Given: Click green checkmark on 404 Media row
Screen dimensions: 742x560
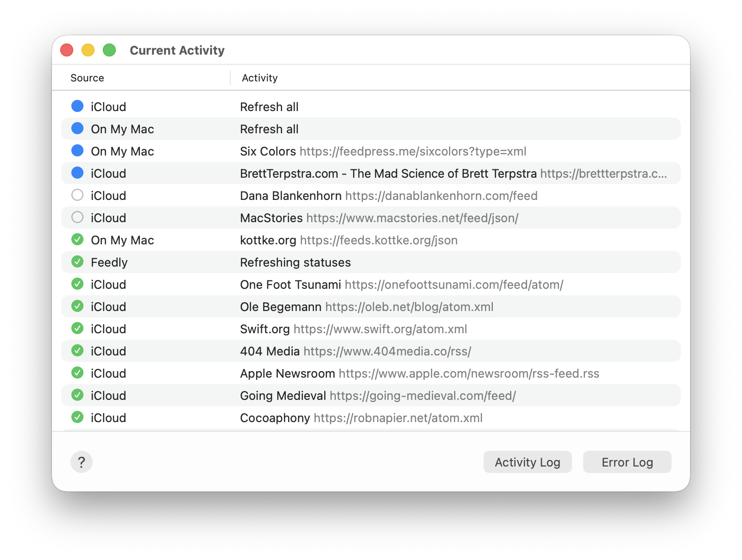Looking at the screenshot, I should pyautogui.click(x=77, y=350).
